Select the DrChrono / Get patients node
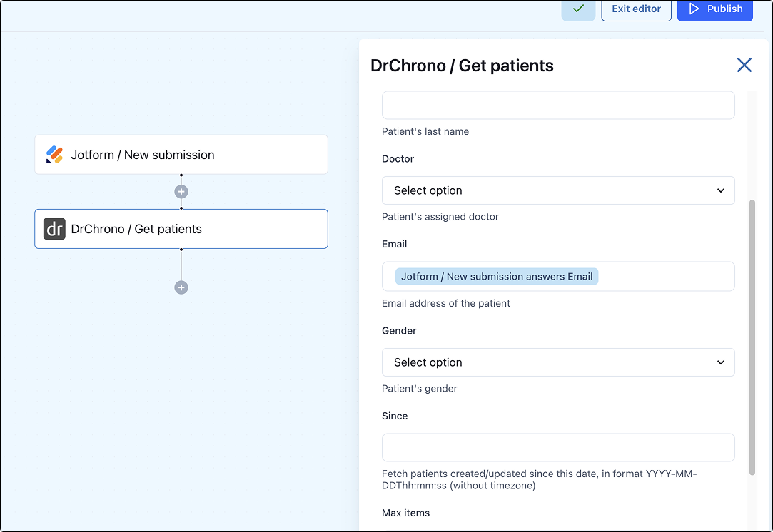Image resolution: width=773 pixels, height=532 pixels. [x=181, y=229]
